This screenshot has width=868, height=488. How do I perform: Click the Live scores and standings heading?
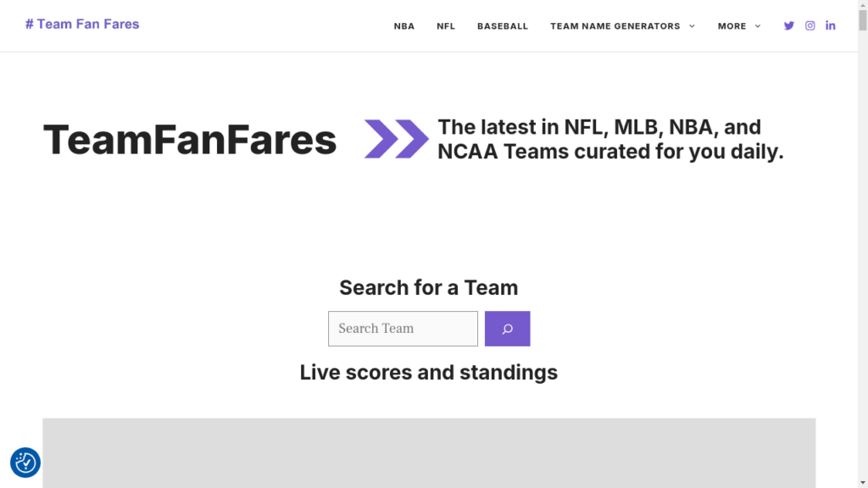(x=428, y=373)
